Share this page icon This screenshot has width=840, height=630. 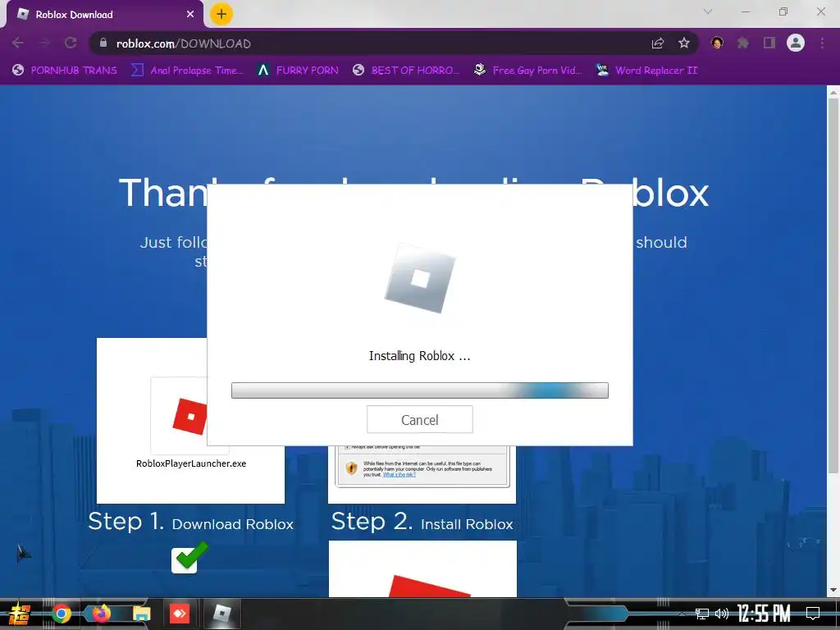coord(658,43)
